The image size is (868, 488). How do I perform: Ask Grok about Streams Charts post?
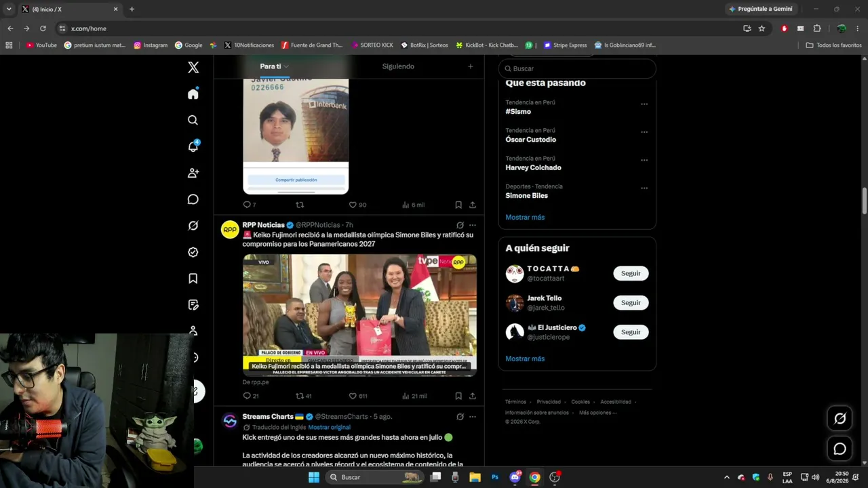tap(460, 416)
